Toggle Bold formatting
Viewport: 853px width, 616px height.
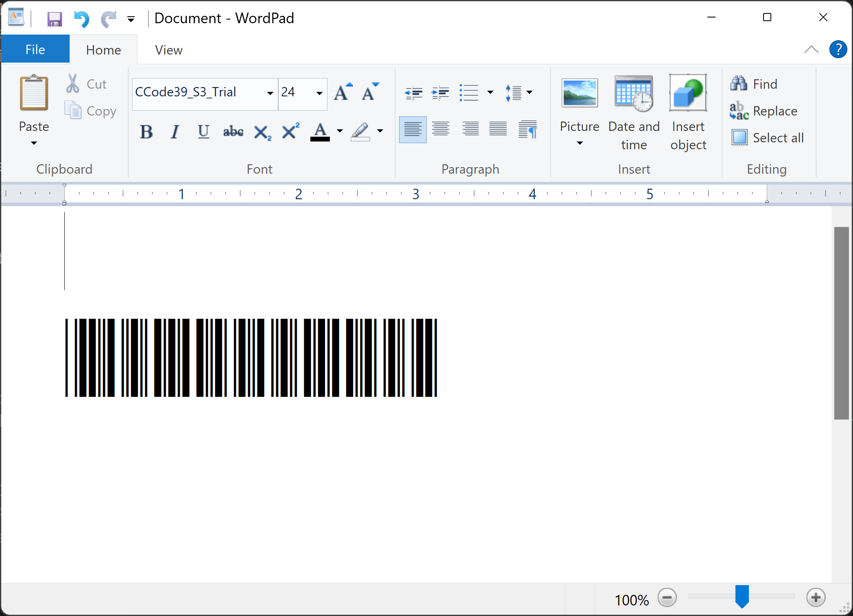[x=146, y=132]
